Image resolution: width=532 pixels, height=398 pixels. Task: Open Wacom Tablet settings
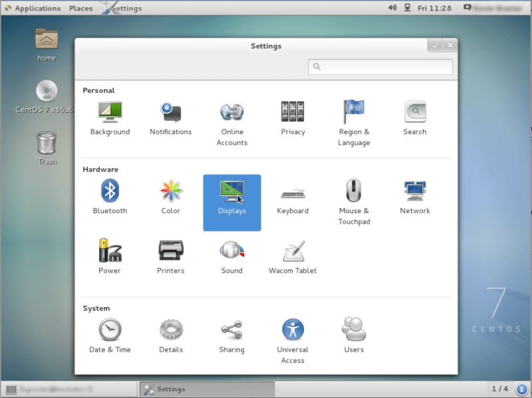coord(293,256)
